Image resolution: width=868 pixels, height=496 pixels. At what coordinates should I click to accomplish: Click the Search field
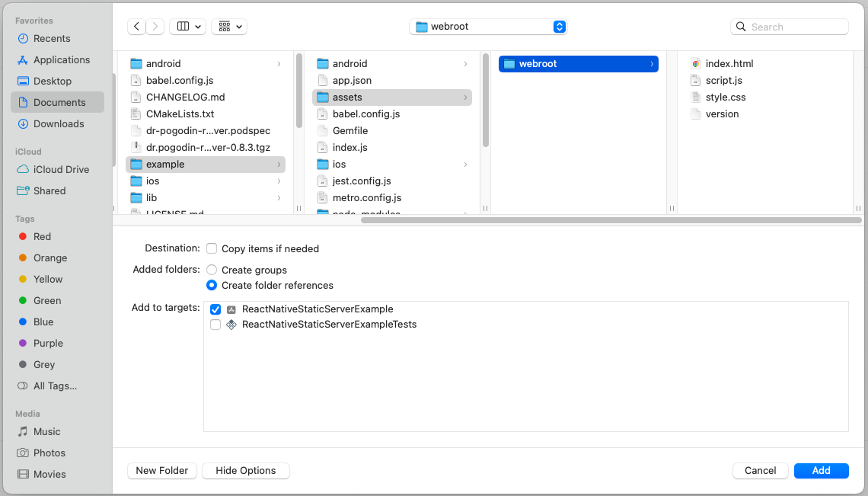pyautogui.click(x=790, y=27)
